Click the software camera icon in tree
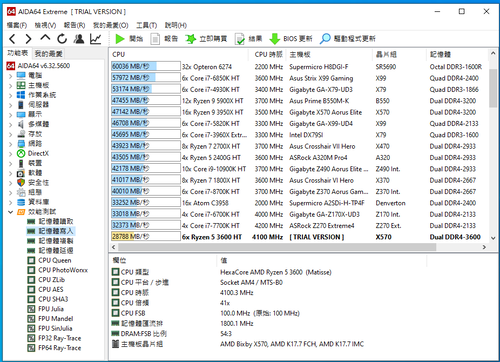This screenshot has height=362, width=500. pyautogui.click(x=21, y=173)
